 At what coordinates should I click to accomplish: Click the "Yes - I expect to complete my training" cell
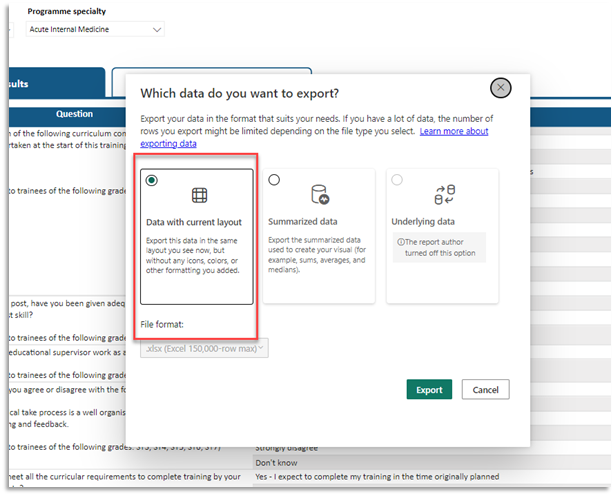click(377, 477)
